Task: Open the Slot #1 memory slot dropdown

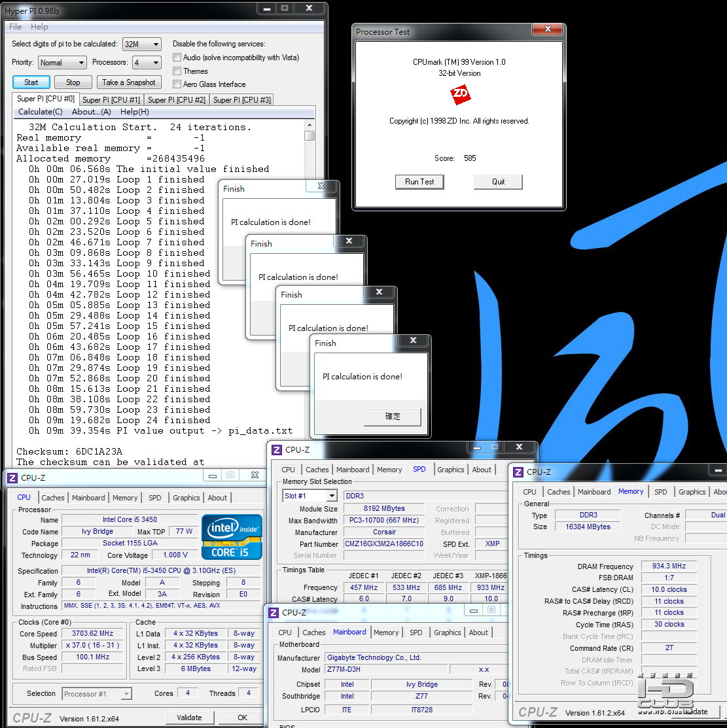Action: (x=310, y=496)
